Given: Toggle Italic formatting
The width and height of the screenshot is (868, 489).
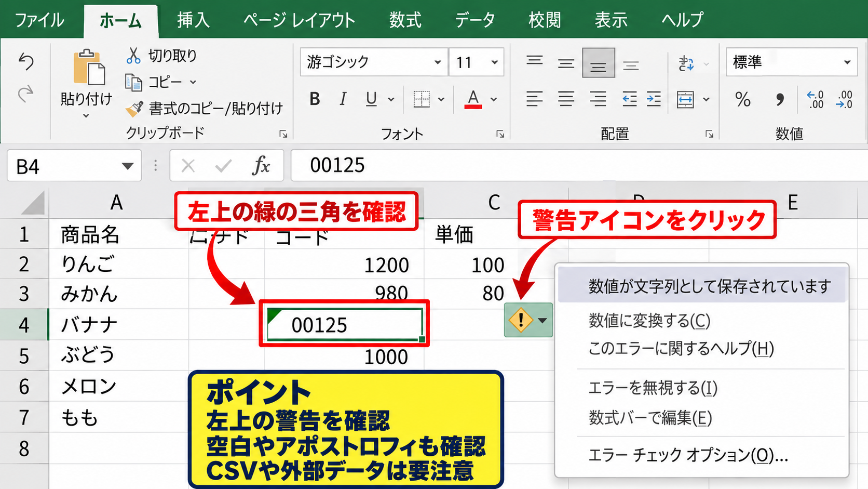Looking at the screenshot, I should (343, 99).
